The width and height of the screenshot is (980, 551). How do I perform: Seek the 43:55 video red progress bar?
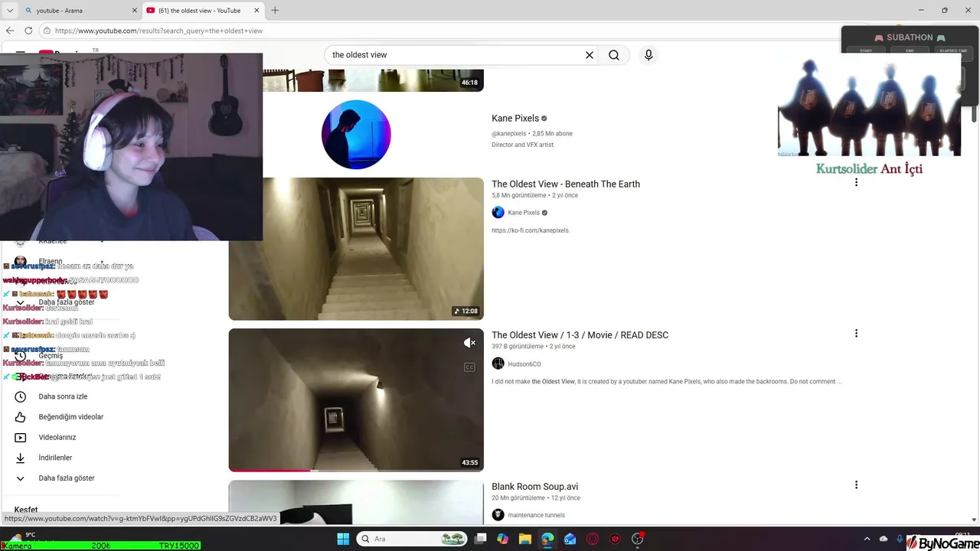click(356, 470)
